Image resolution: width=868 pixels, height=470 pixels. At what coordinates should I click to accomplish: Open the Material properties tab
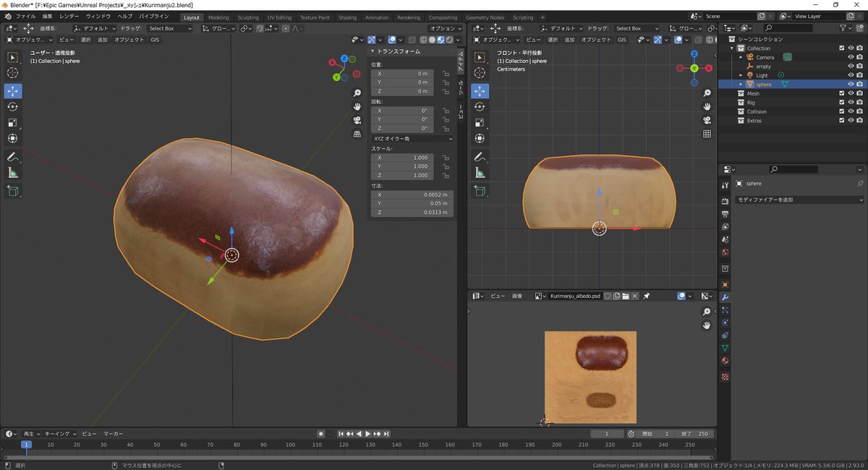(725, 361)
